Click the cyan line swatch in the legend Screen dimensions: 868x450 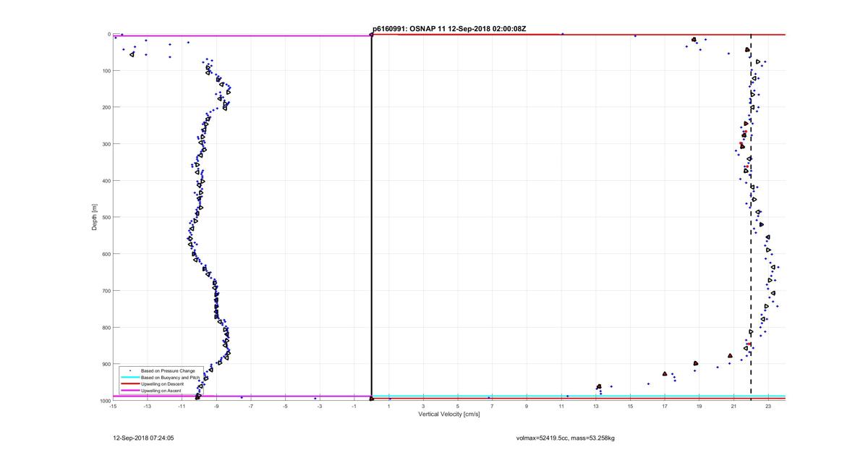pyautogui.click(x=129, y=377)
